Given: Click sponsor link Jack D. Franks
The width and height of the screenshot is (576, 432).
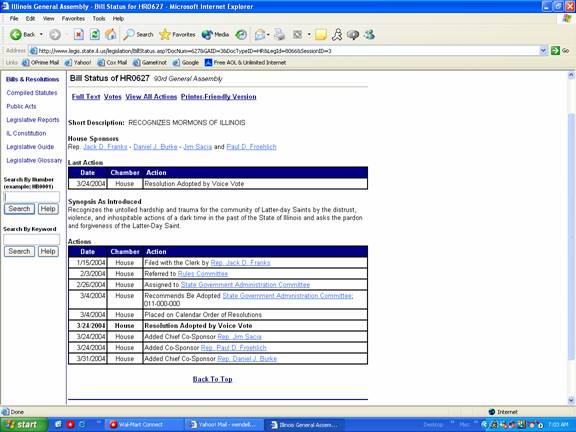Looking at the screenshot, I should 105,147.
